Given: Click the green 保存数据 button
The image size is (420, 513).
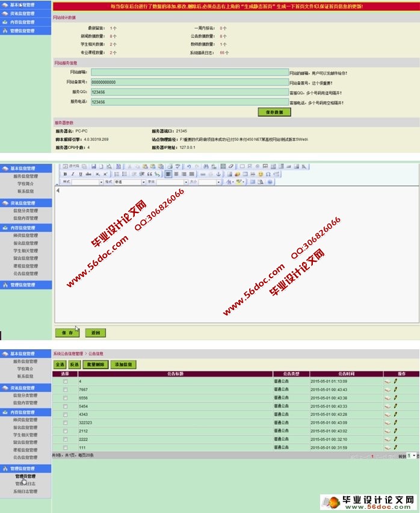Looking at the screenshot, I should pyautogui.click(x=274, y=112).
